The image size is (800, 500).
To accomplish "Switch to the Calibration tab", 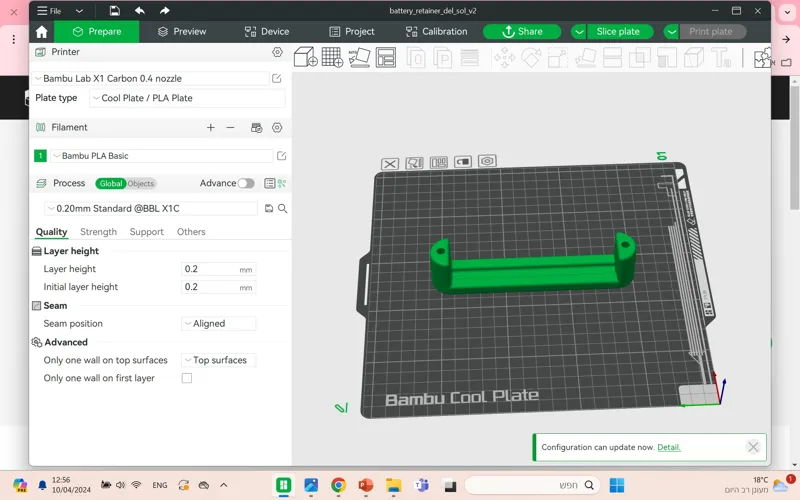I will point(437,32).
